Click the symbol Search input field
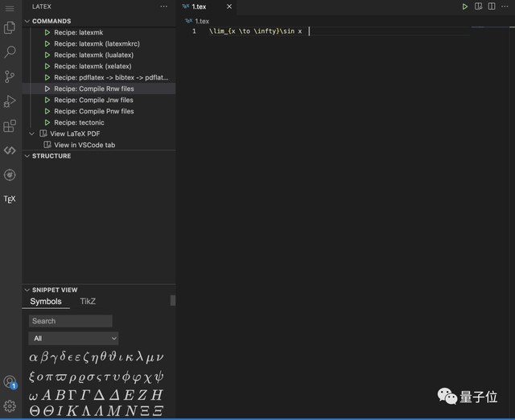The image size is (515, 420). [x=70, y=321]
